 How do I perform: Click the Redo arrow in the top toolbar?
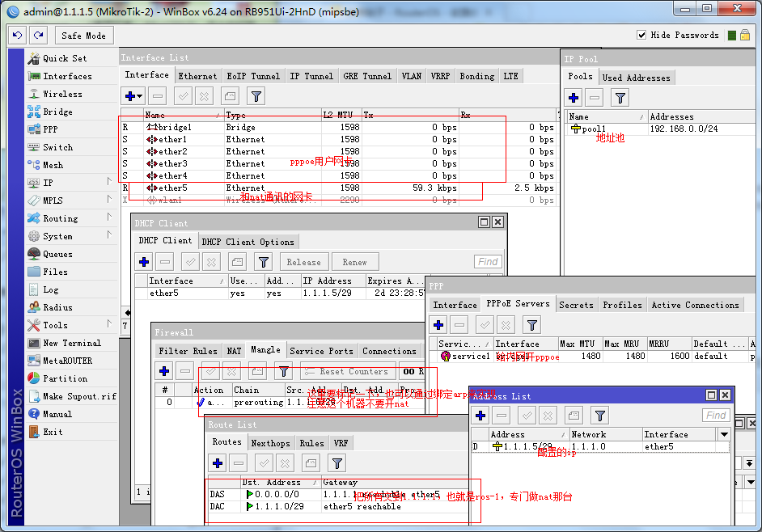38,35
